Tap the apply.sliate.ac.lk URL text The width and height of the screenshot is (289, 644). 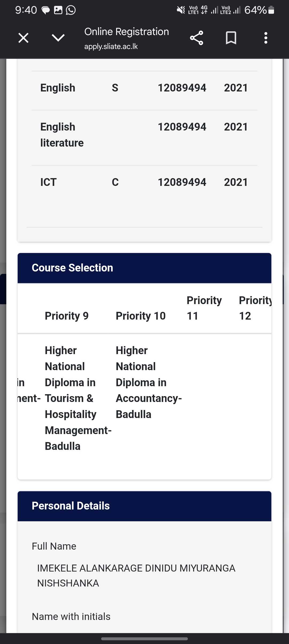(x=111, y=46)
